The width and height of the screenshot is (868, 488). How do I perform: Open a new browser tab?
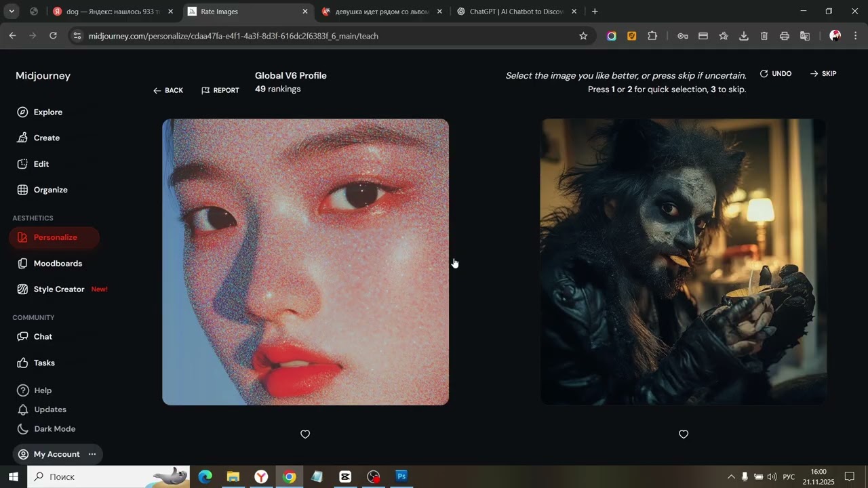(x=595, y=12)
